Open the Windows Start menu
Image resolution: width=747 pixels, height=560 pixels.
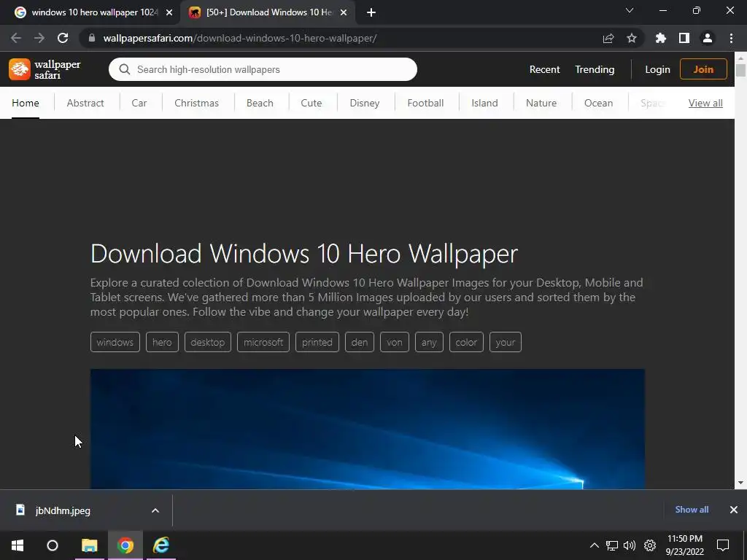[18, 545]
